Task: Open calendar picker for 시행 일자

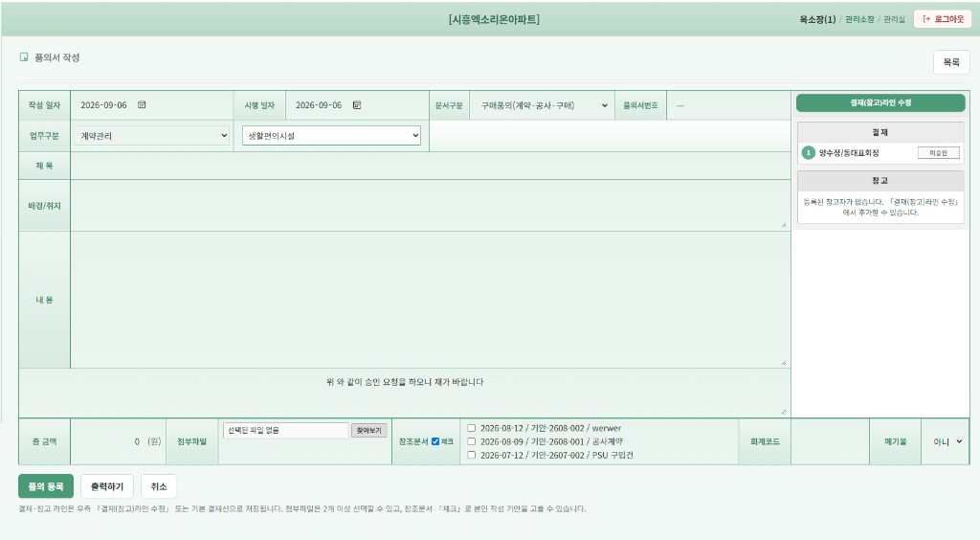Action: coord(357,105)
